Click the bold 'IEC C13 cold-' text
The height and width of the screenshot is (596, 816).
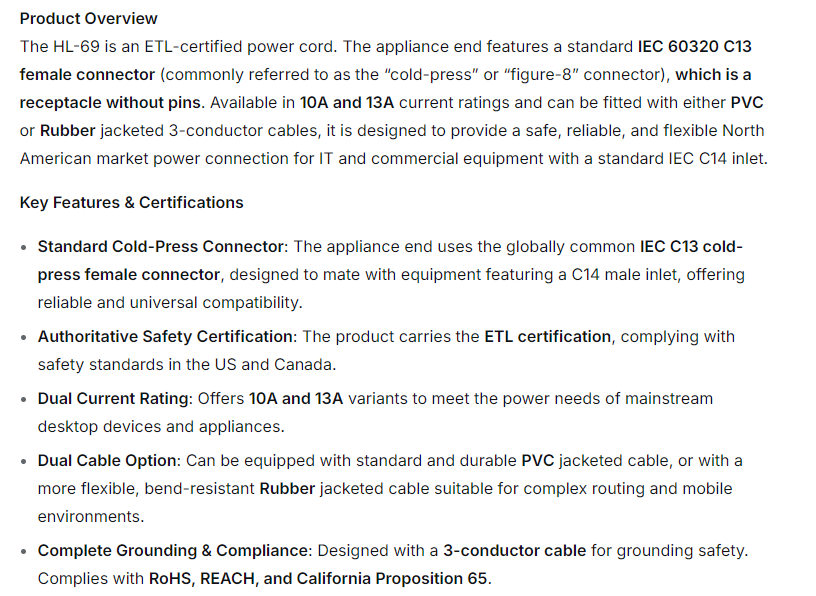(x=691, y=246)
